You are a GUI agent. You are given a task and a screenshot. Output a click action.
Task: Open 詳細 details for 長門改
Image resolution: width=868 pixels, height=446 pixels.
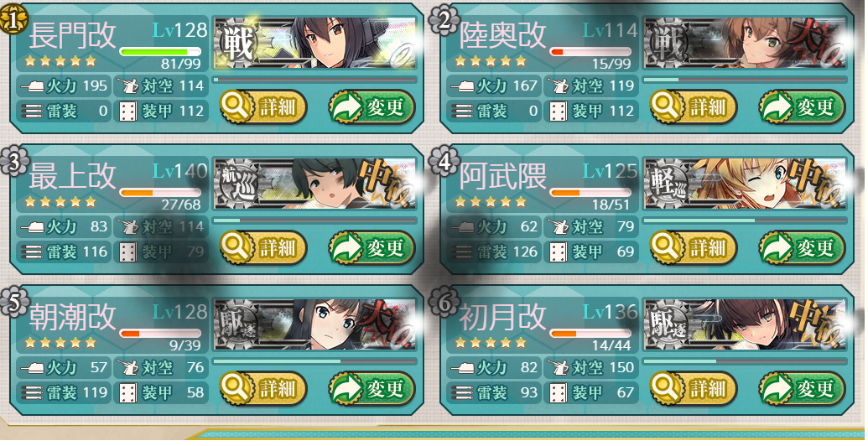[x=263, y=106]
